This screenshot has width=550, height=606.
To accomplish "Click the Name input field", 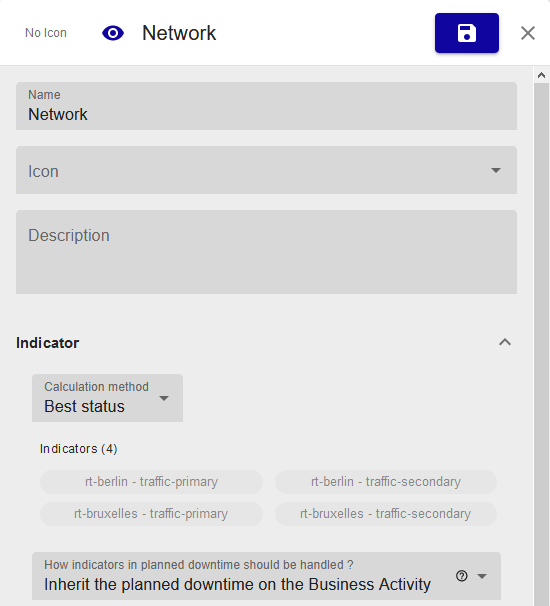I will (266, 106).
